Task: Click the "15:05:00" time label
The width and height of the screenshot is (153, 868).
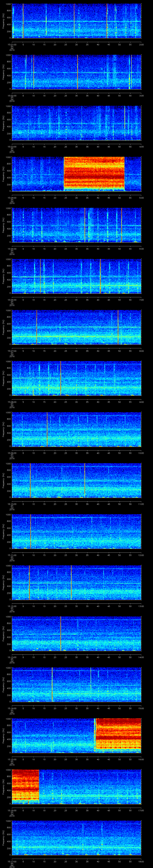Action: pyautogui.click(x=12, y=249)
